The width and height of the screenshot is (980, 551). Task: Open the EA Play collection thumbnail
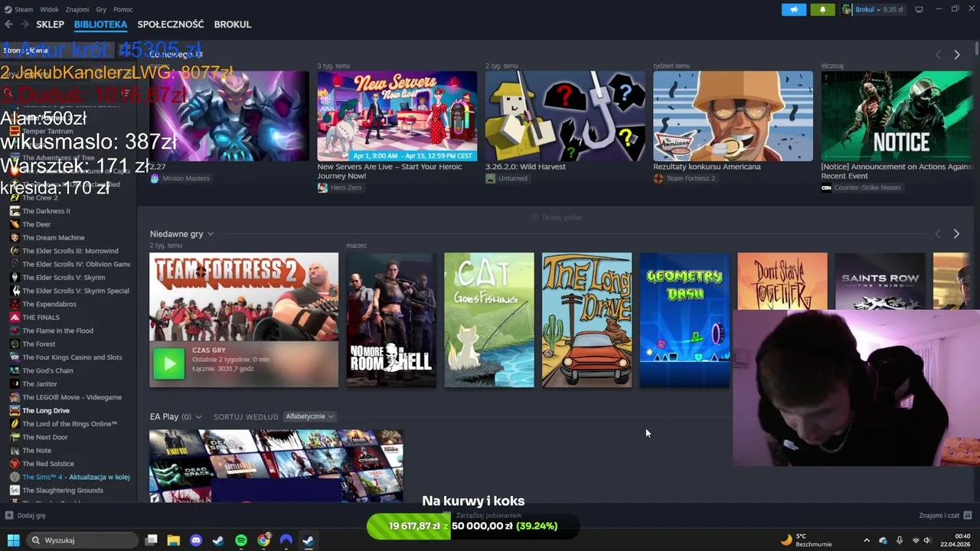pos(276,466)
